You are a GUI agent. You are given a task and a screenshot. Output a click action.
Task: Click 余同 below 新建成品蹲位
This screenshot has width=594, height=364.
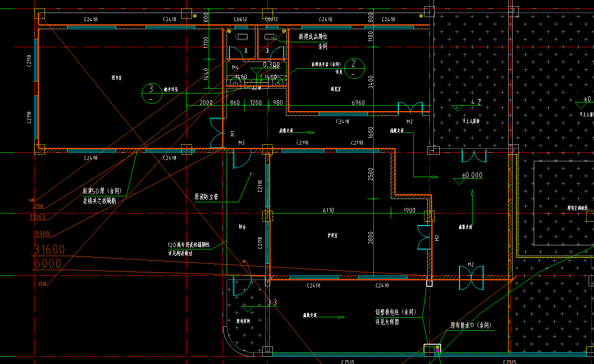tap(323, 46)
